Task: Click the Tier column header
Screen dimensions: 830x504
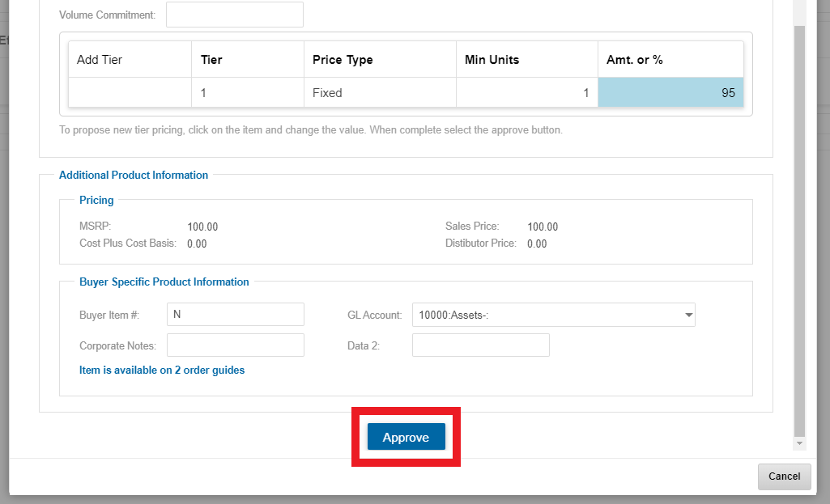Action: point(247,60)
